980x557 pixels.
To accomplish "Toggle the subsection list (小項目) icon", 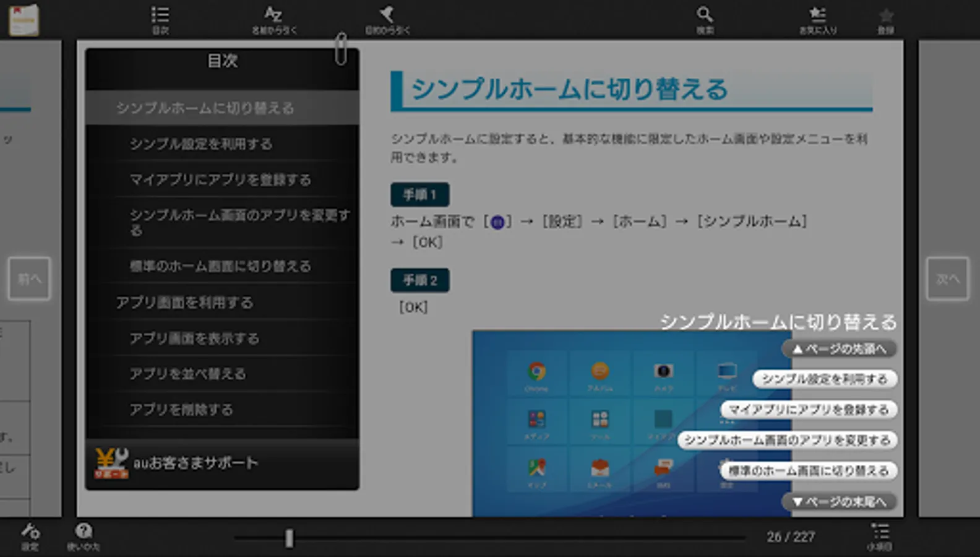I will [x=879, y=537].
